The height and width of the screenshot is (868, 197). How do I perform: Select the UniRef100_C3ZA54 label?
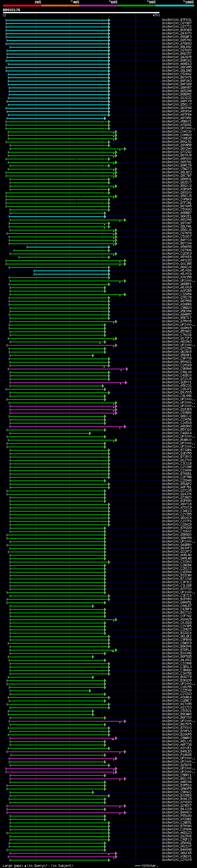[x=177, y=294]
